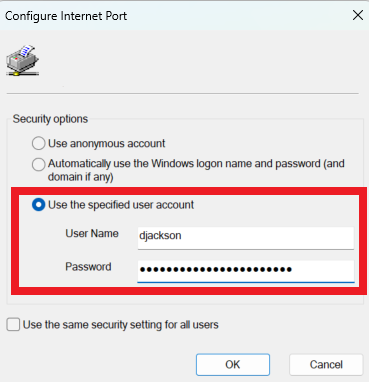Click the 'Use anonymous account' label text

[107, 143]
